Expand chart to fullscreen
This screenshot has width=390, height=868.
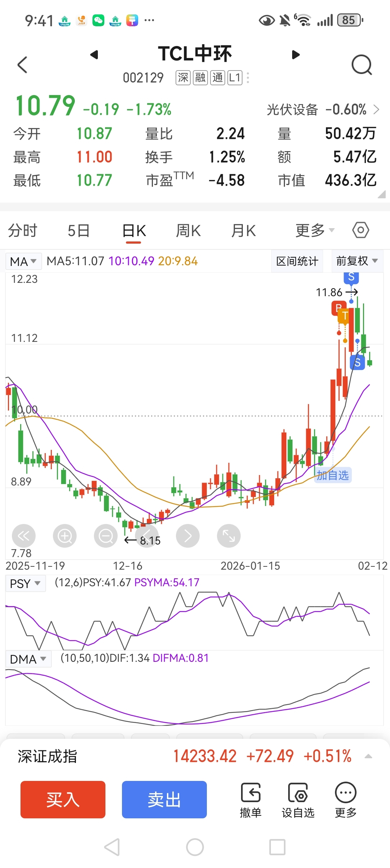pos(229,536)
